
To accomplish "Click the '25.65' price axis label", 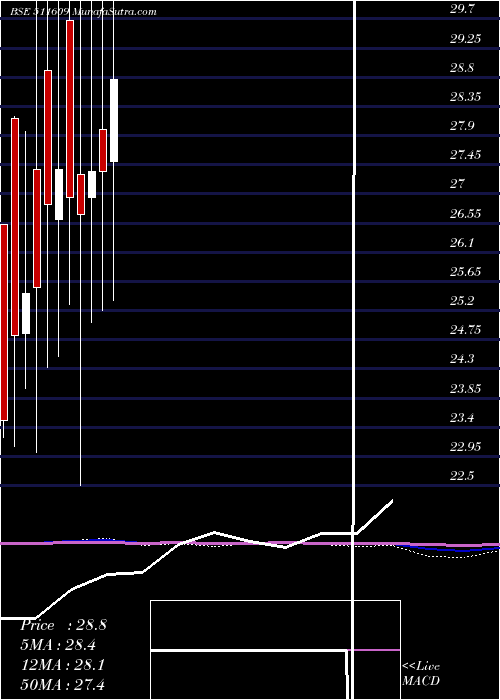I will click(465, 271).
